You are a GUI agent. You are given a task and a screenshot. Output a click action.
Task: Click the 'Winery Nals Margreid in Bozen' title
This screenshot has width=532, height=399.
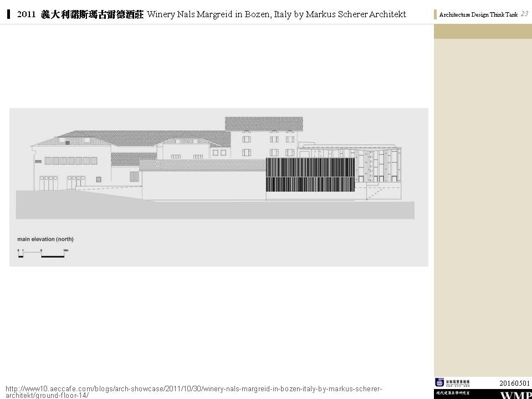pyautogui.click(x=276, y=14)
